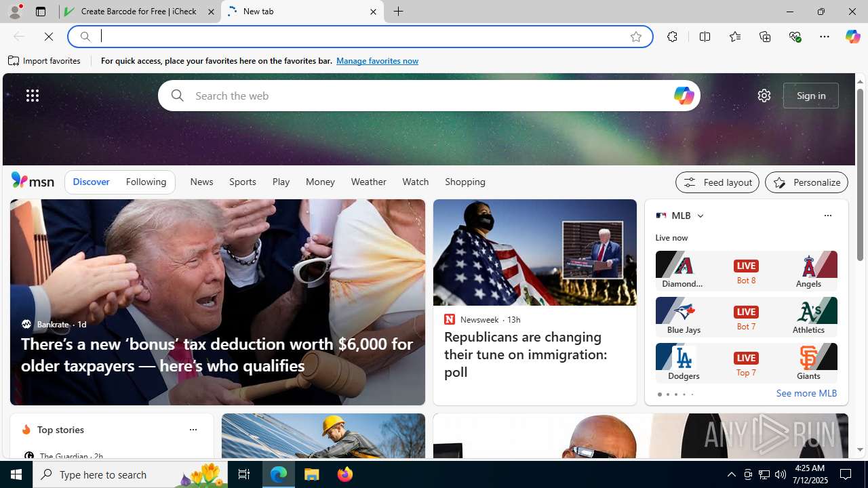This screenshot has height=488, width=868.
Task: Open MLB card more options ellipsis
Action: (x=827, y=216)
